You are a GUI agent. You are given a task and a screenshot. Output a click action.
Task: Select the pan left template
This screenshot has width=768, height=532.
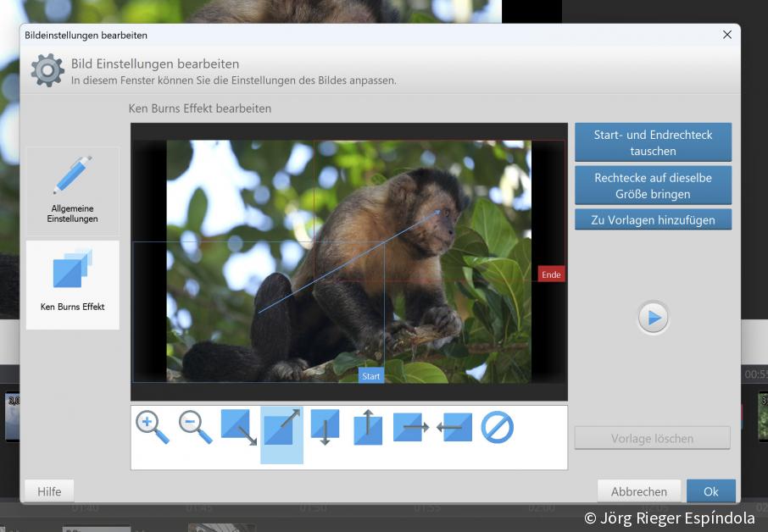click(454, 428)
